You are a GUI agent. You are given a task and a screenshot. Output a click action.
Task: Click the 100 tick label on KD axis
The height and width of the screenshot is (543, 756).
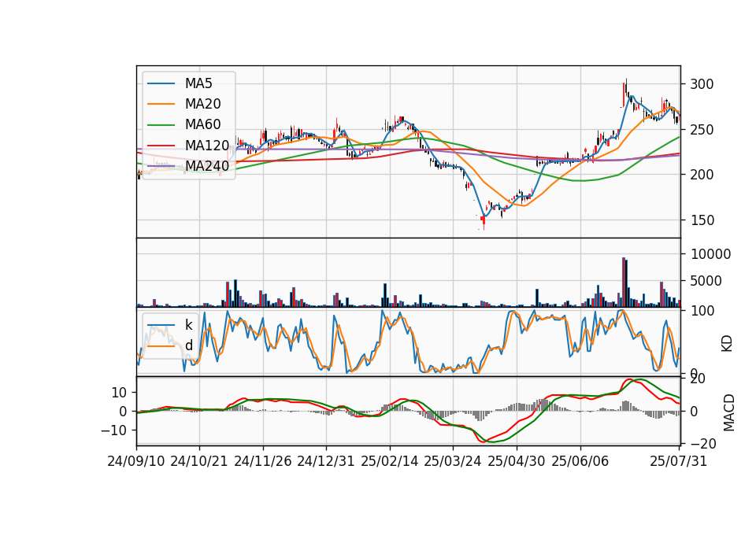[x=702, y=311]
